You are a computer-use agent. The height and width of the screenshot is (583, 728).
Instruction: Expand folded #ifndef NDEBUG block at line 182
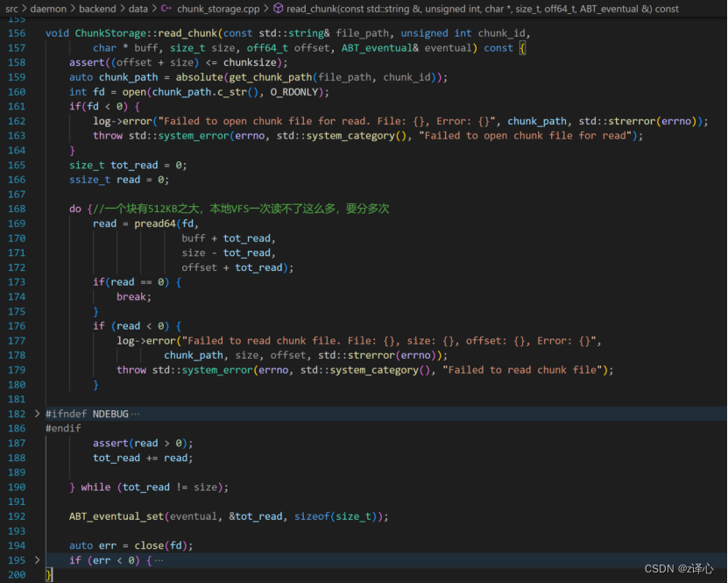tap(36, 414)
